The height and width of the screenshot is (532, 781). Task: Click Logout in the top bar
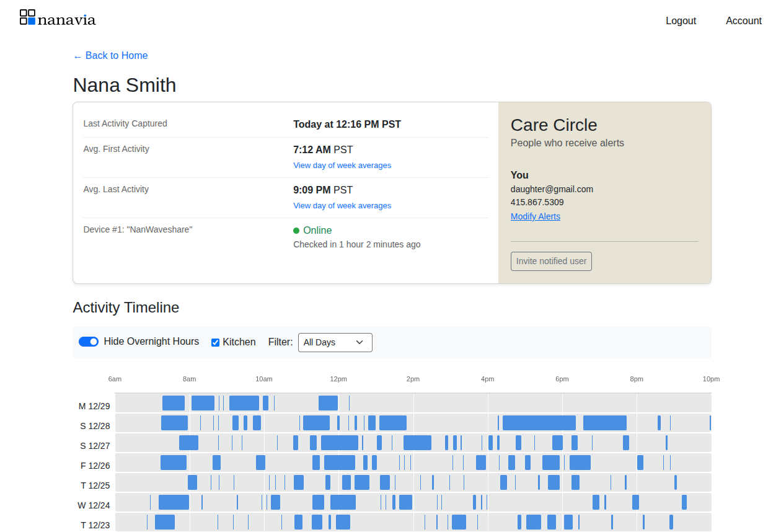(x=681, y=20)
